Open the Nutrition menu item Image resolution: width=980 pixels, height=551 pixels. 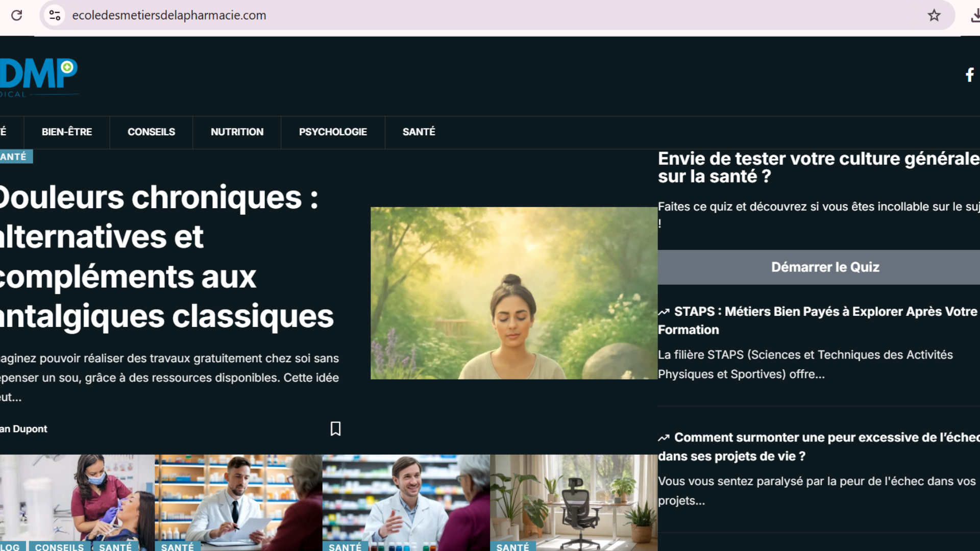237,132
